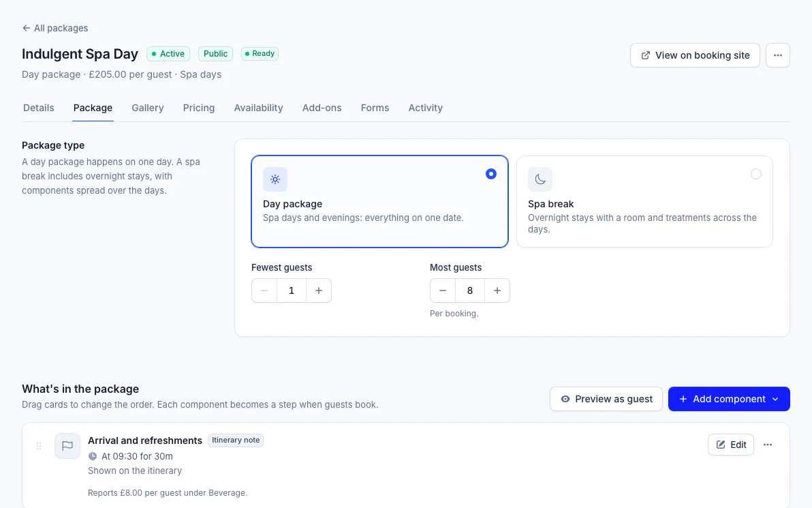Viewport: 812px width, 508px height.
Task: Open the Add-ons tab
Action: pos(322,108)
